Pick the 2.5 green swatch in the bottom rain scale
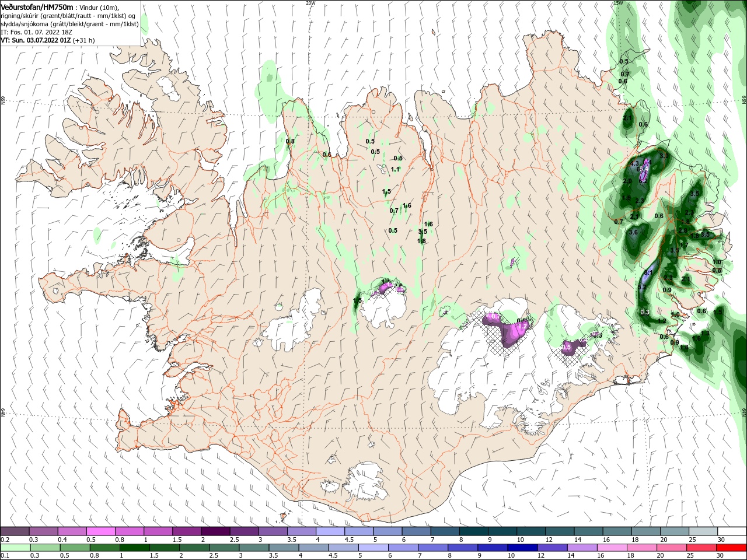The height and width of the screenshot is (560, 747). click(x=224, y=548)
